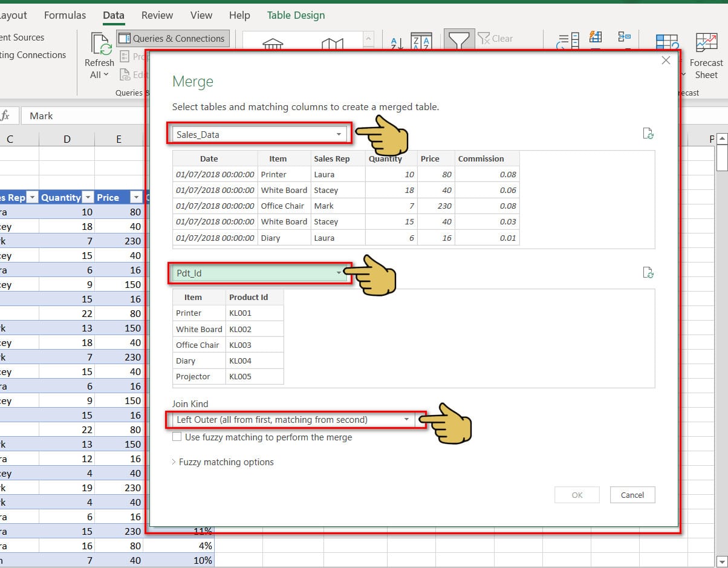The image size is (728, 568).
Task: Click the Filter funnel icon
Action: [x=459, y=41]
